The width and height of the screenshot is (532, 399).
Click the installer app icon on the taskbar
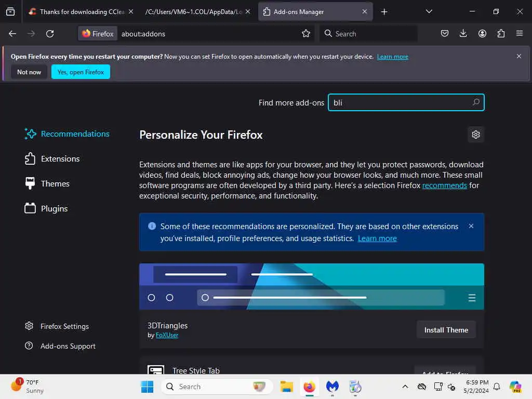pyautogui.click(x=355, y=387)
